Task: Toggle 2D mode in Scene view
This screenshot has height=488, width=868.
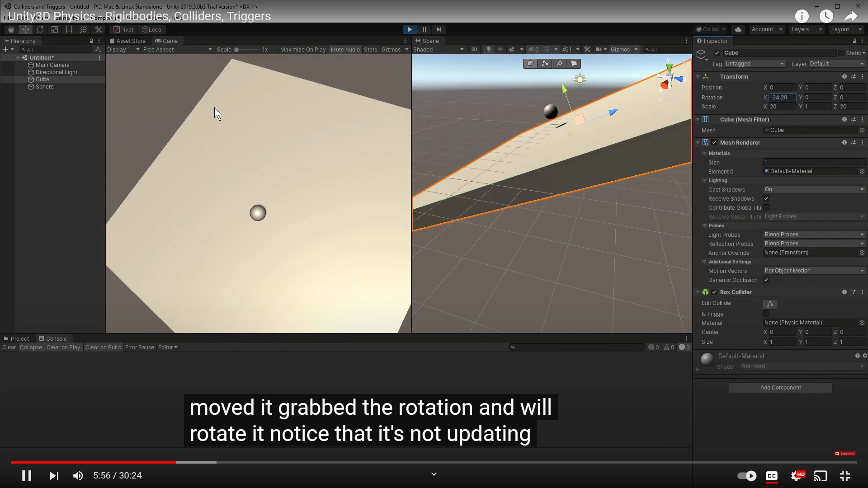Action: (x=474, y=50)
